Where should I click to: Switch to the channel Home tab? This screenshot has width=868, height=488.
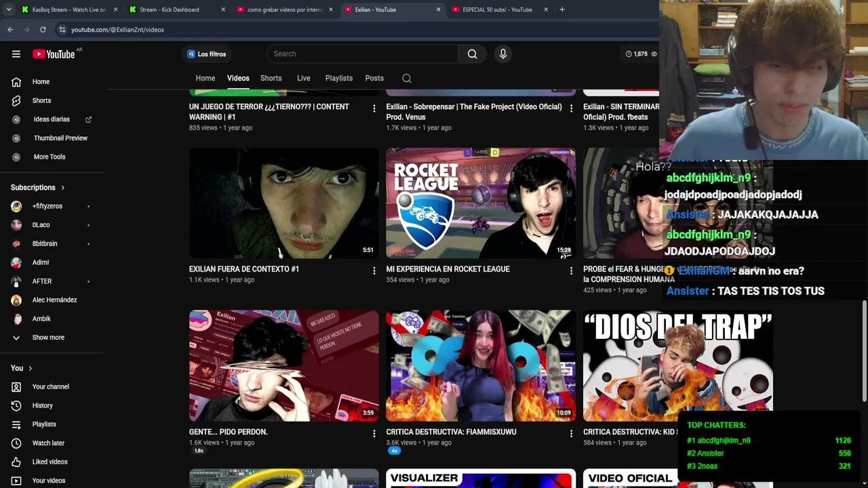point(205,79)
